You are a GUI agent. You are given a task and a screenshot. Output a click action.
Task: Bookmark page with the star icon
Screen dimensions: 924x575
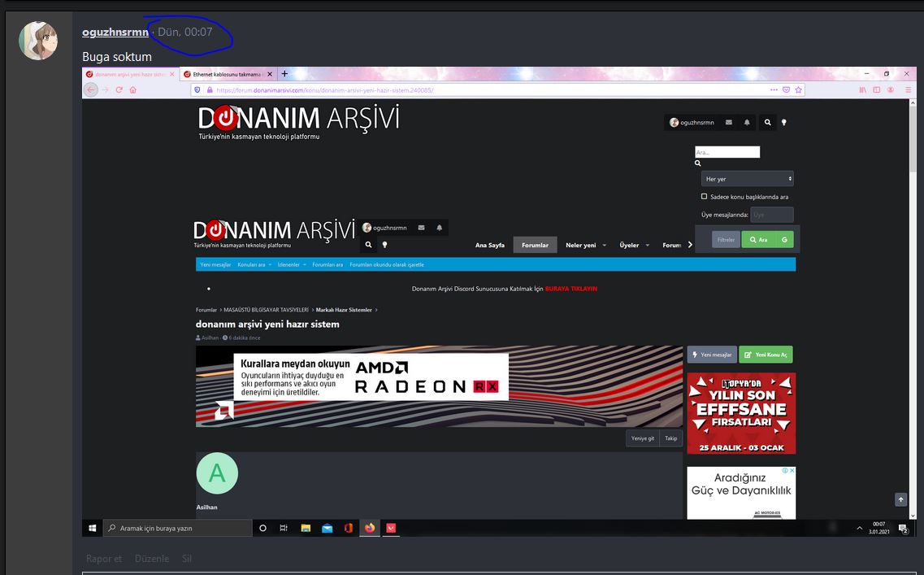click(799, 89)
